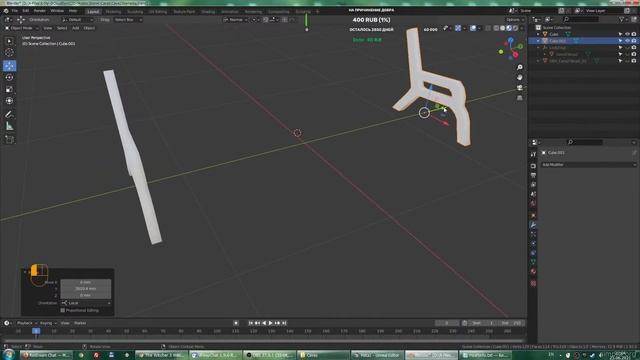This screenshot has width=640, height=360.
Task: Toggle selectability arrow for Cube
Action: coord(620,34)
